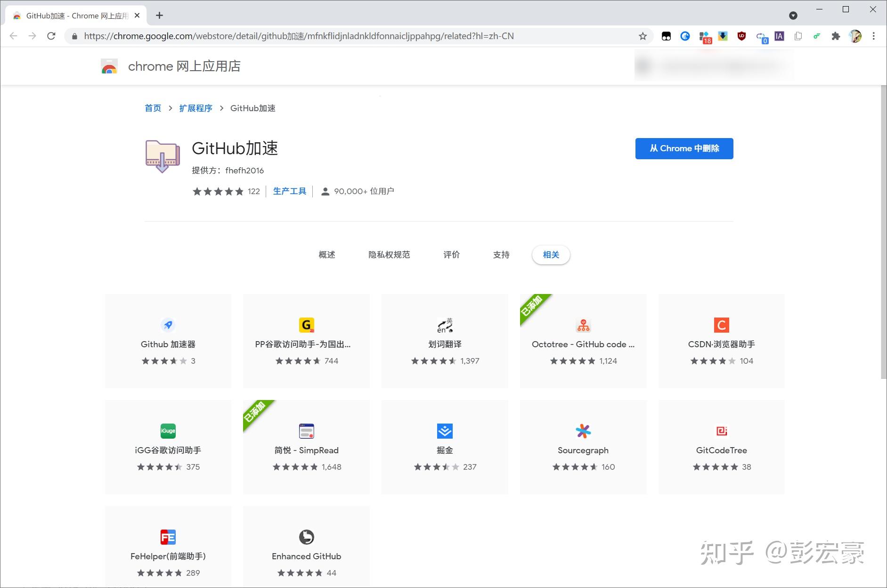Screen dimensions: 887x588
Task: Open the 生产工具 category link
Action: click(x=290, y=191)
